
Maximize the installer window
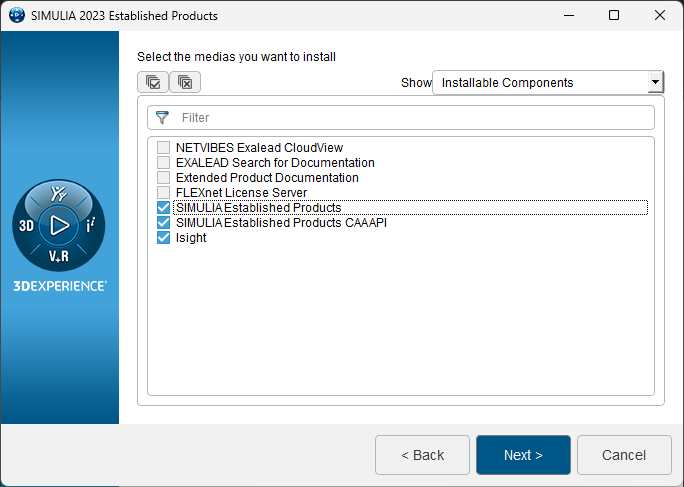click(x=614, y=15)
